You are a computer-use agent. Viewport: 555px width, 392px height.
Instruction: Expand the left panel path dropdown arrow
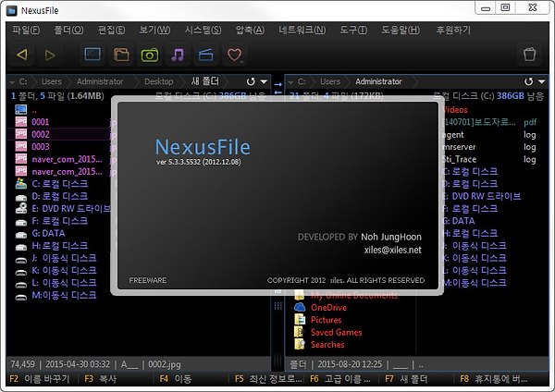[265, 81]
